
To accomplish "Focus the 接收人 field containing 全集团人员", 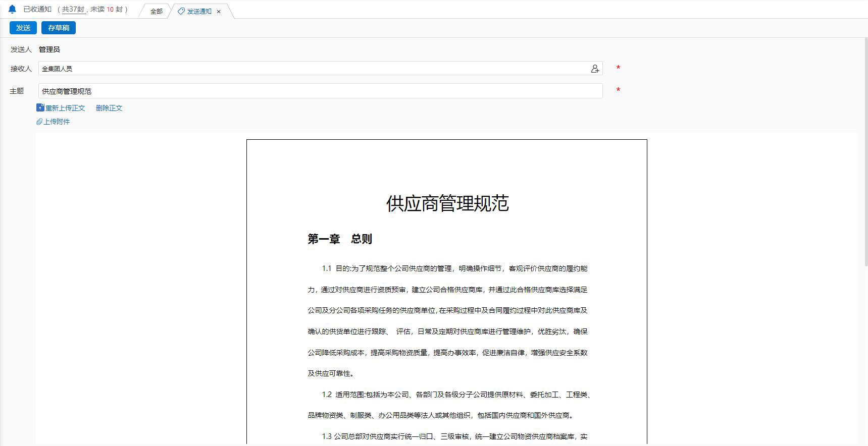I will pos(313,69).
